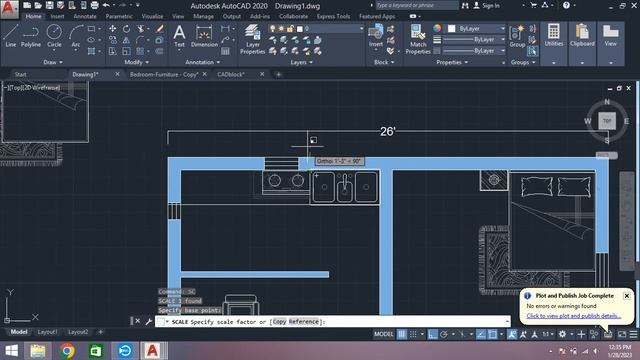This screenshot has width=640, height=360.
Task: Choose the Rotate tool in Modify panel
Action: pos(127,29)
